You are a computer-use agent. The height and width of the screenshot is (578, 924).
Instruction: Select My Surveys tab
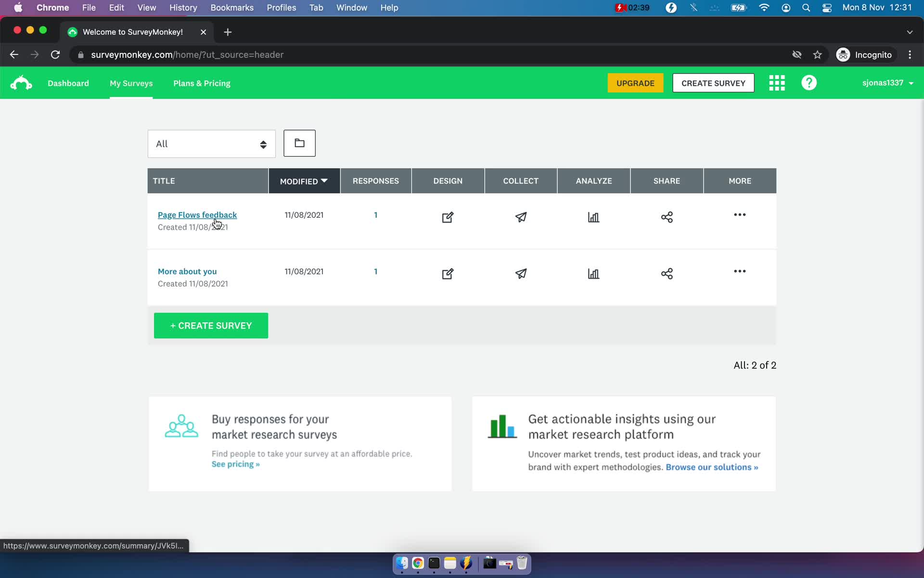point(131,83)
